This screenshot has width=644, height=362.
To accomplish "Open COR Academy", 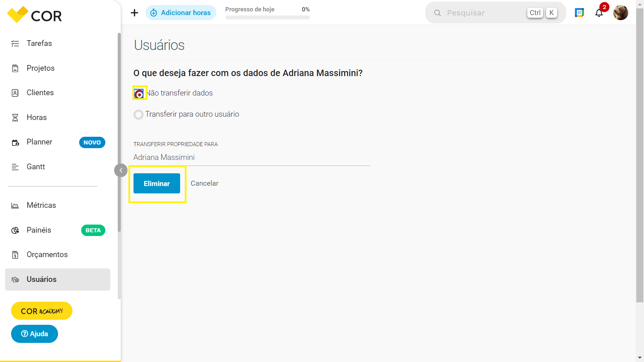I will click(x=42, y=311).
